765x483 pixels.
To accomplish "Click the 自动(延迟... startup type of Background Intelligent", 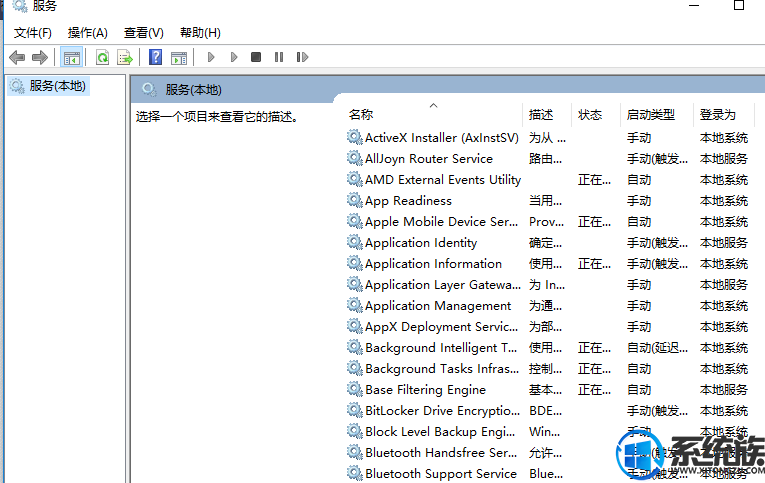I will 657,348.
